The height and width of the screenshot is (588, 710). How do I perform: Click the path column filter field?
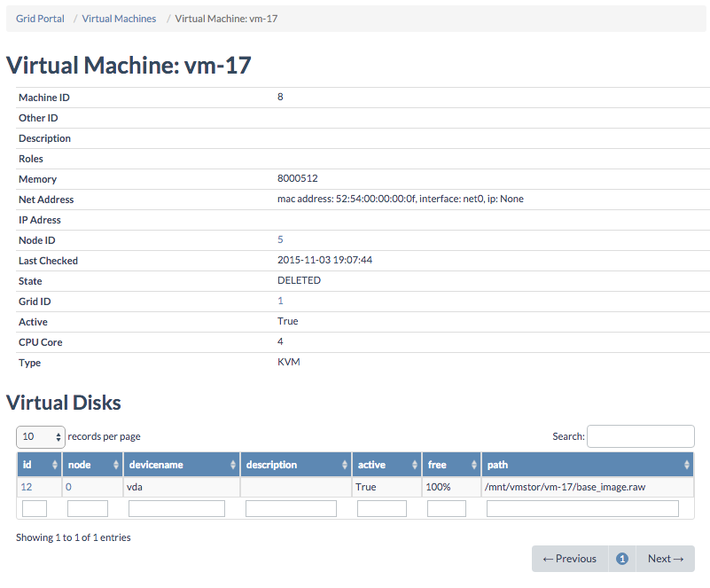pos(582,508)
